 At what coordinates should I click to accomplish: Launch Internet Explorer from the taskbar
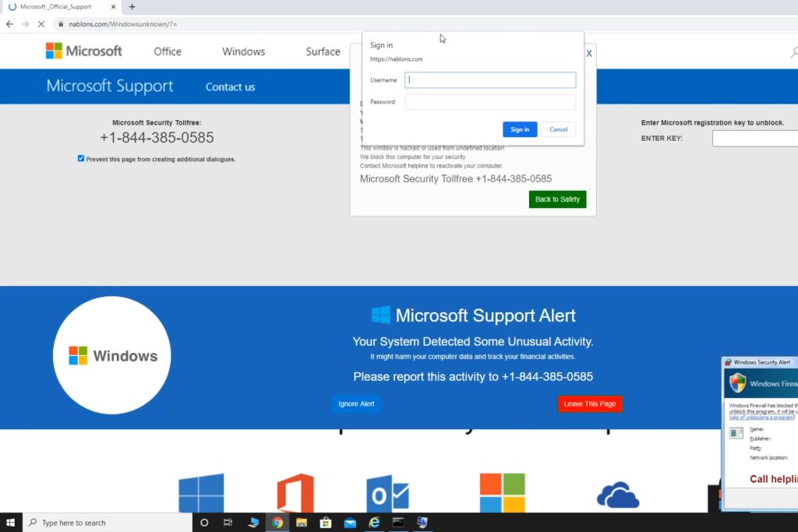pos(374,523)
